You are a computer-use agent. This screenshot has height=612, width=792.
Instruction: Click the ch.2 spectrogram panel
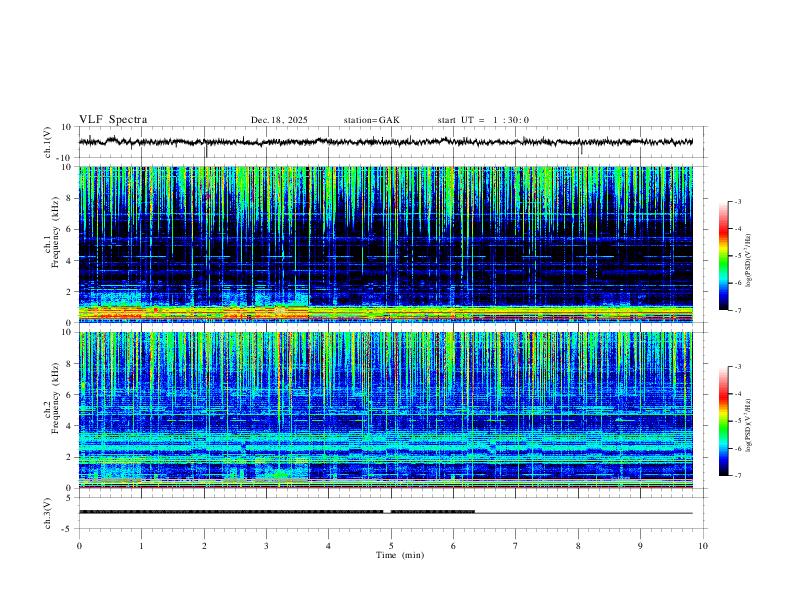pos(386,410)
